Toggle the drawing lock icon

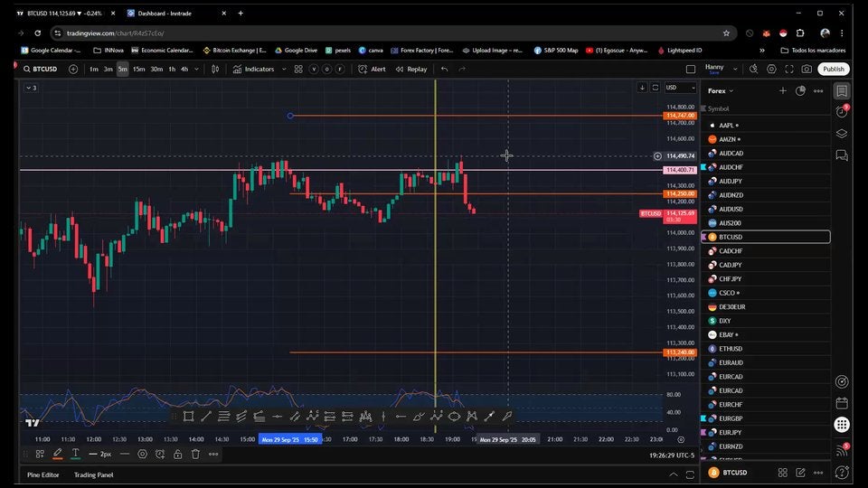click(177, 454)
